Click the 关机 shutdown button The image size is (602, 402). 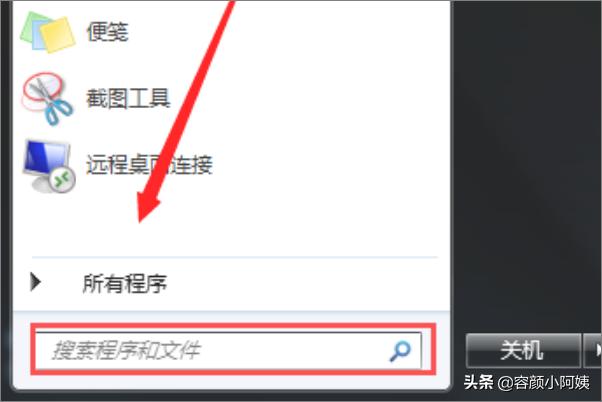coord(523,351)
